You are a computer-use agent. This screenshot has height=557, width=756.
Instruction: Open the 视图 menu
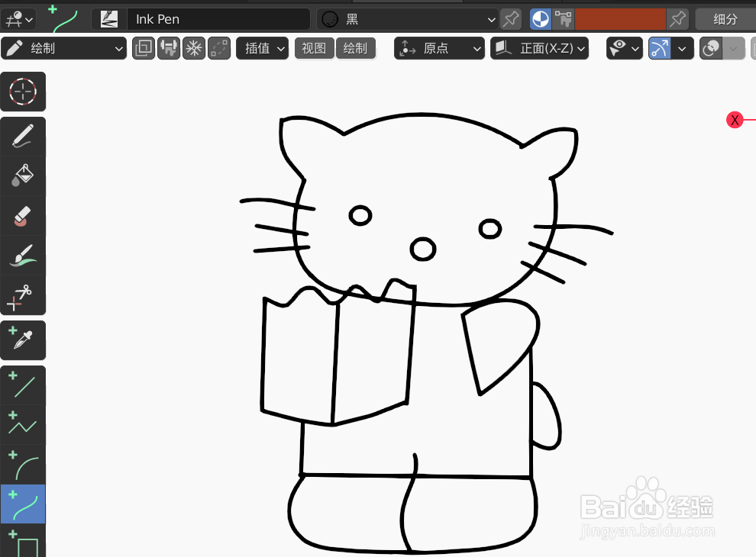(314, 47)
